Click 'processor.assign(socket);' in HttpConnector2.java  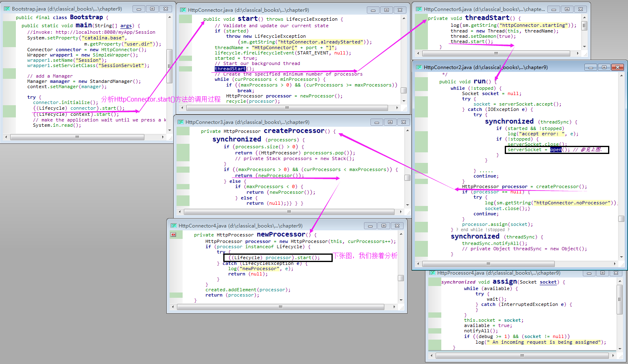[x=497, y=224]
